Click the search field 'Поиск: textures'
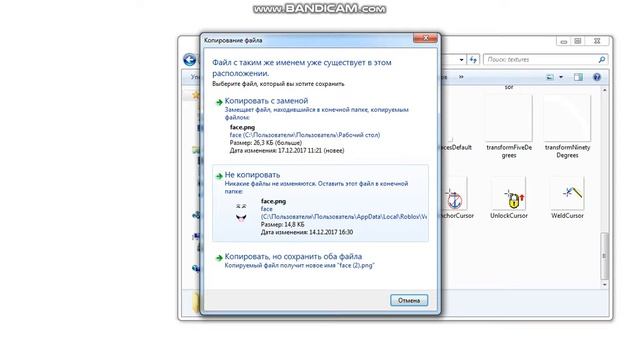This screenshot has height=360, width=640. 545,60
